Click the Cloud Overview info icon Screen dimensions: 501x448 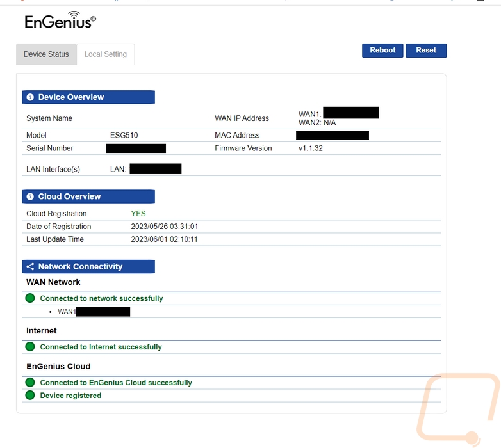coord(30,196)
